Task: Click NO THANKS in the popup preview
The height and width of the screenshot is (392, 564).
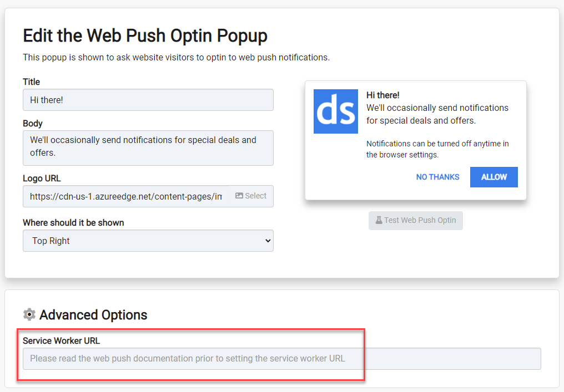Action: point(438,177)
